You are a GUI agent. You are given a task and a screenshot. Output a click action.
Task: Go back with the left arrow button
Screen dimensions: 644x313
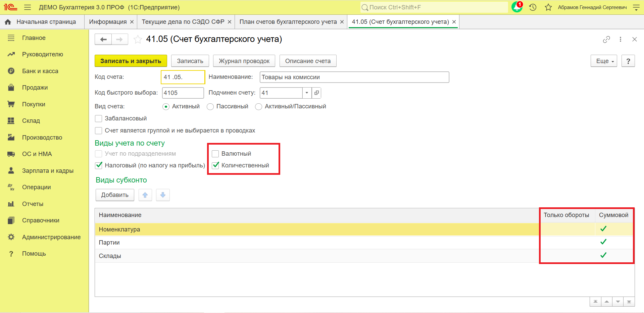103,39
